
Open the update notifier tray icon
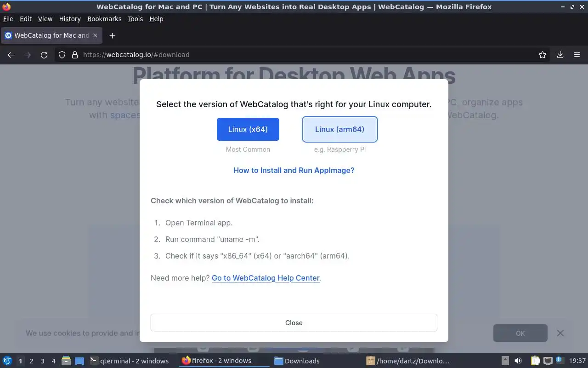(559, 361)
